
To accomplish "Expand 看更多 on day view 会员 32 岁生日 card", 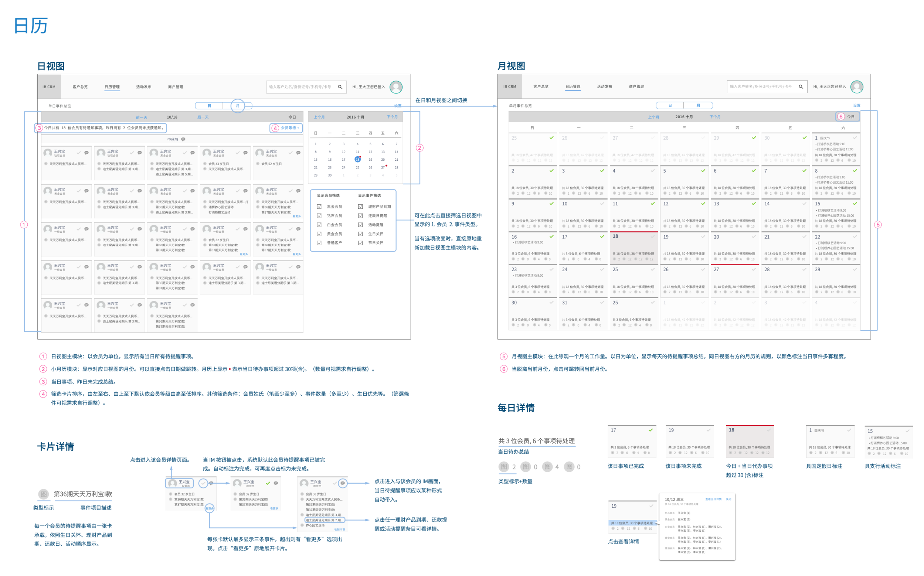I will [244, 254].
